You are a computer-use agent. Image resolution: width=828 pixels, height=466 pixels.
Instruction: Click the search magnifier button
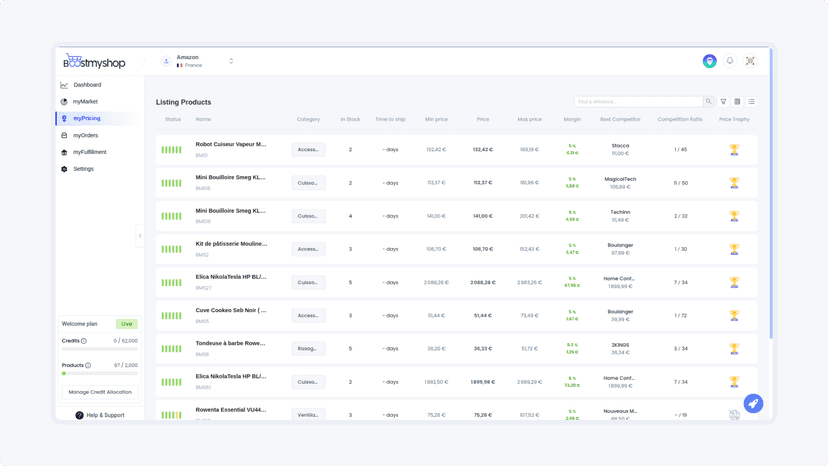pos(709,101)
